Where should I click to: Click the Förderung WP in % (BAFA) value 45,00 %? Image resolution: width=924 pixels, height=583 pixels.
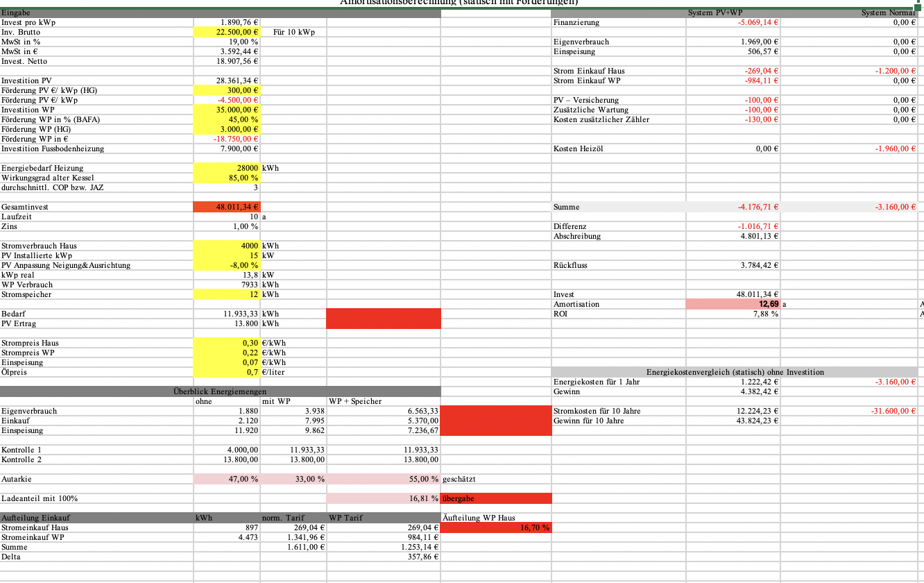point(227,119)
